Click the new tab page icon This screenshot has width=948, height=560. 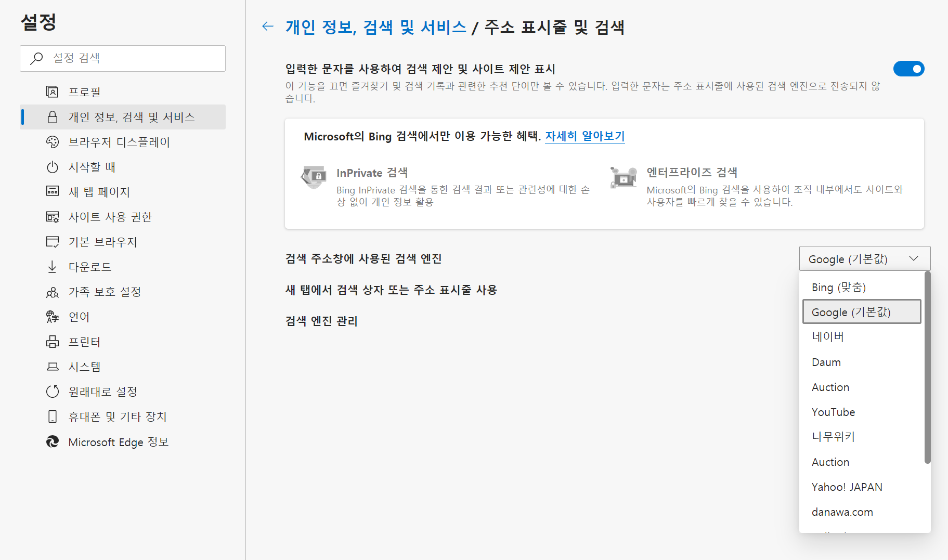[53, 191]
